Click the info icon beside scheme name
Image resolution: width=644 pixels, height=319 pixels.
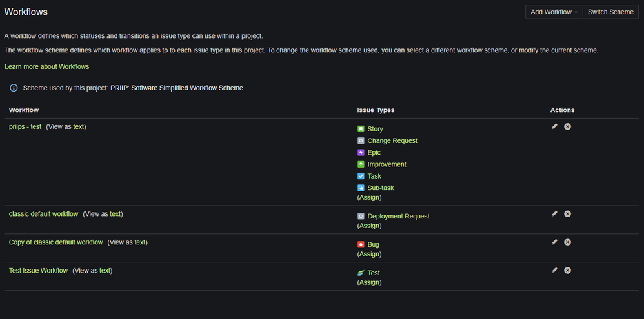click(x=14, y=88)
